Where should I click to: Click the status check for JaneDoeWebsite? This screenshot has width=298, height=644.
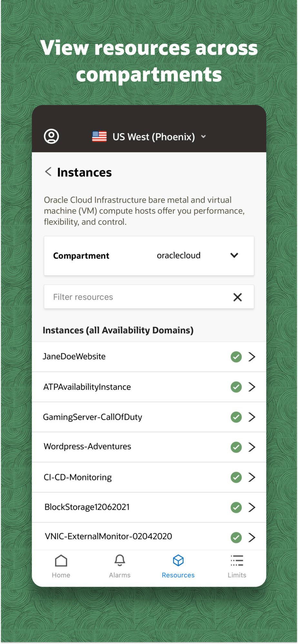(x=236, y=357)
